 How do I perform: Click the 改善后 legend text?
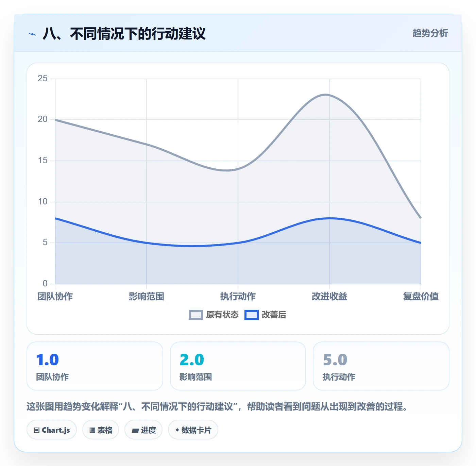274,315
